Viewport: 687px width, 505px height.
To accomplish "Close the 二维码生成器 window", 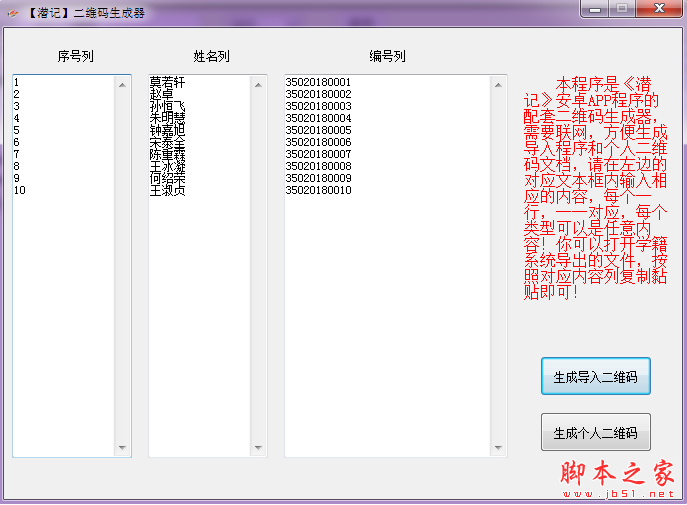I will coord(659,9).
